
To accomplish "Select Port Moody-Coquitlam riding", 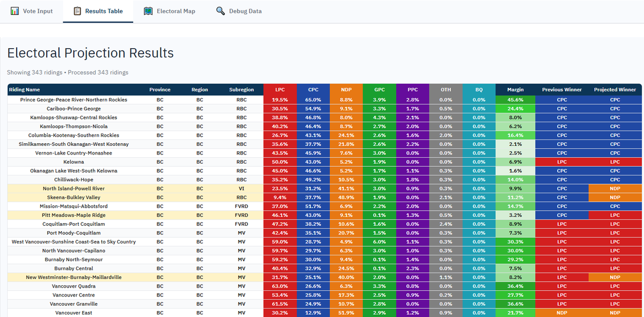I will pos(74,233).
